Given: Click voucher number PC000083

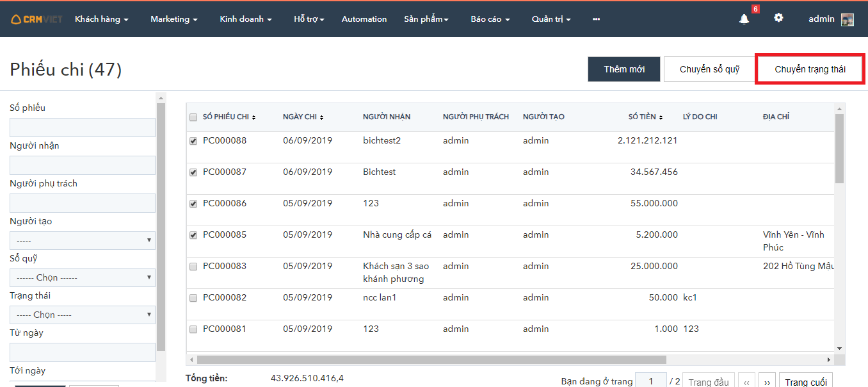Looking at the screenshot, I should [225, 267].
